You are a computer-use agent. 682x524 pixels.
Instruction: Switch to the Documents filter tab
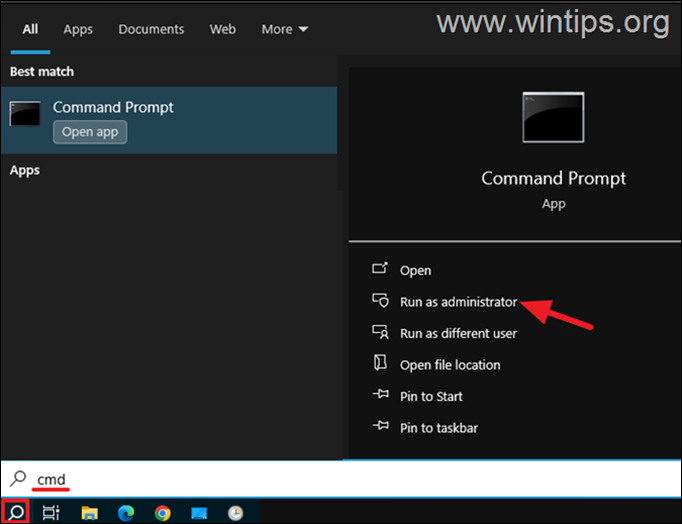pos(151,29)
